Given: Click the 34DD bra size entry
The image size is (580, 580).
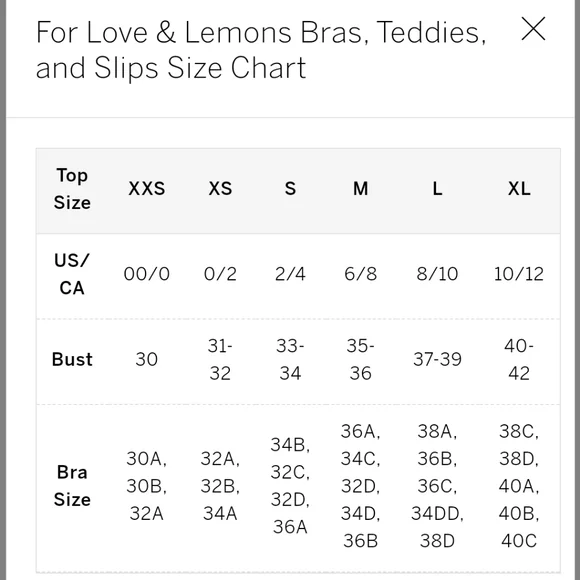Looking at the screenshot, I should [x=437, y=513].
